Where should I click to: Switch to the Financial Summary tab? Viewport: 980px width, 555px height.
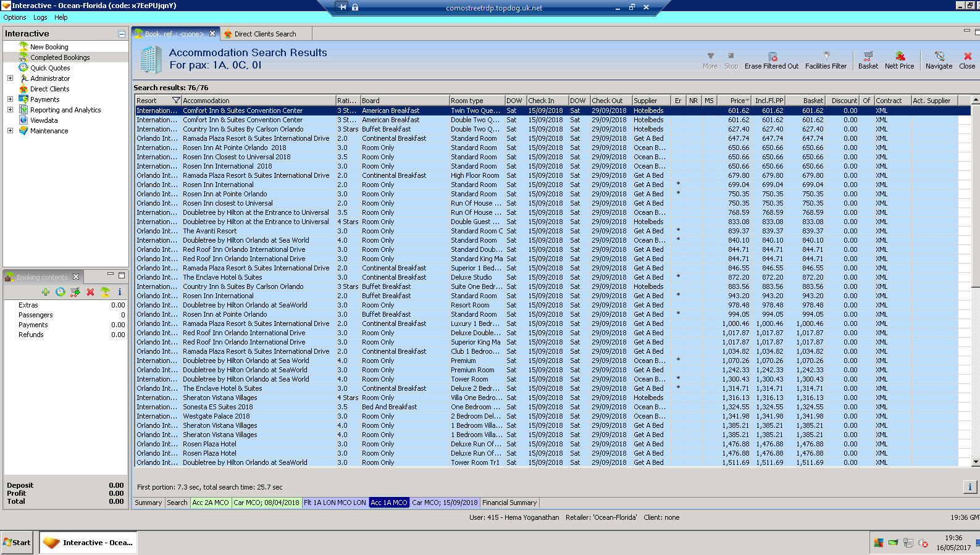(x=509, y=503)
